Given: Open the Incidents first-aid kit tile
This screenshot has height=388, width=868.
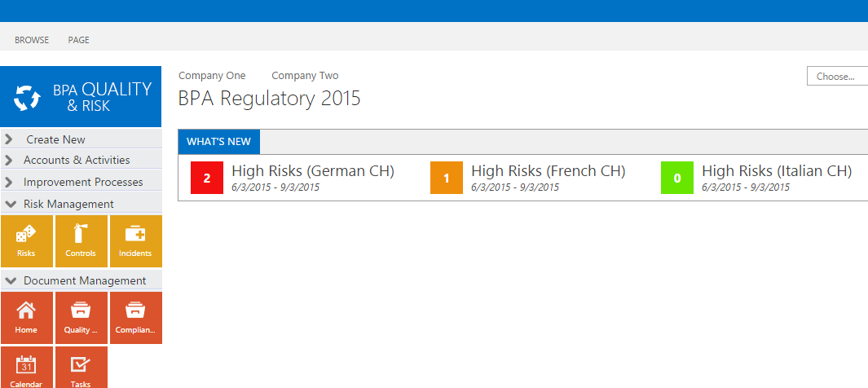Looking at the screenshot, I should click(135, 241).
